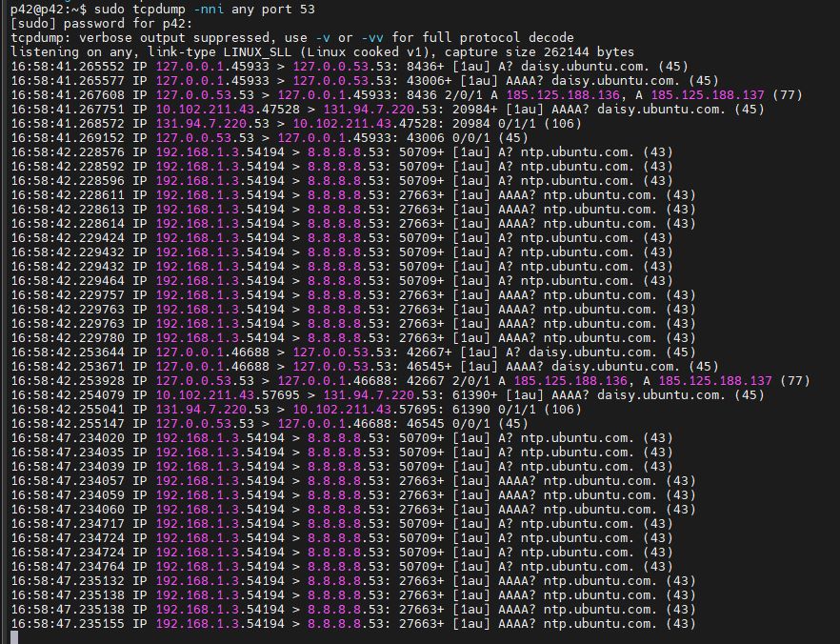Click timestamp 16:58:47.234764
The width and height of the screenshot is (840, 644).
click(68, 566)
